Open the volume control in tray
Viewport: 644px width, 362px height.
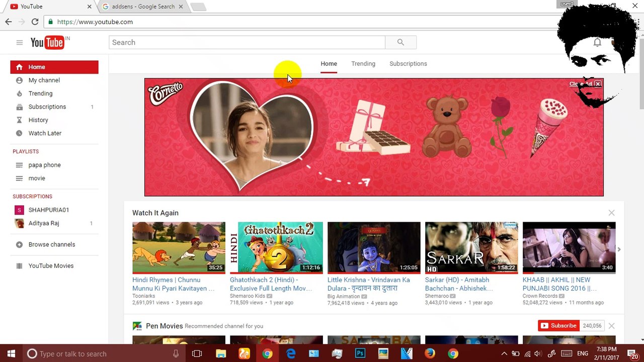point(538,354)
